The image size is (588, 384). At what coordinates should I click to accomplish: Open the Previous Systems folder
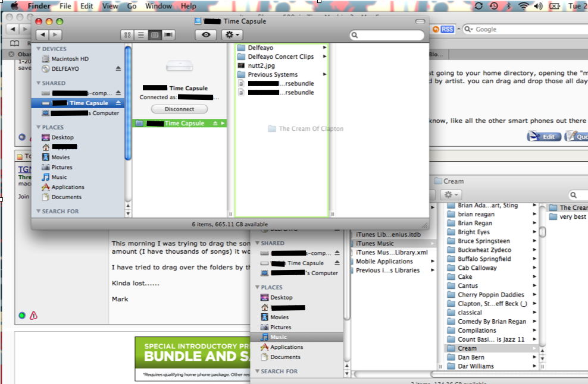coord(273,74)
